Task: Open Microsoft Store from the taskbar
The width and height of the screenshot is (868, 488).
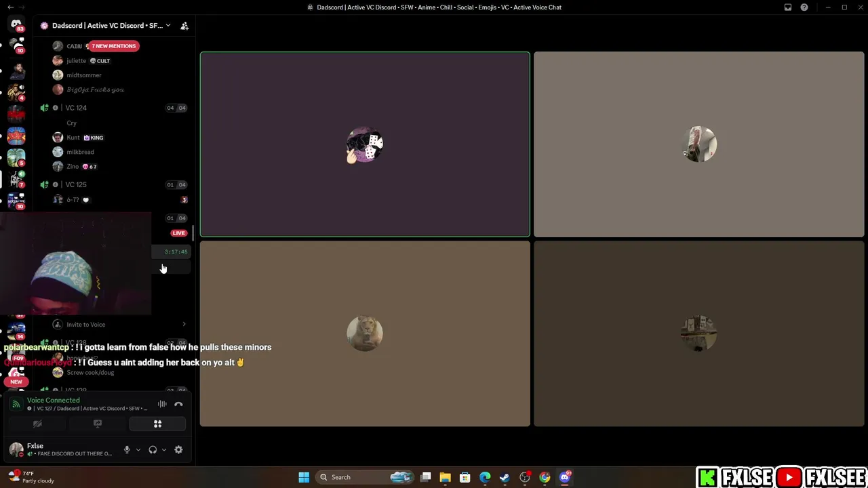Action: (x=465, y=477)
